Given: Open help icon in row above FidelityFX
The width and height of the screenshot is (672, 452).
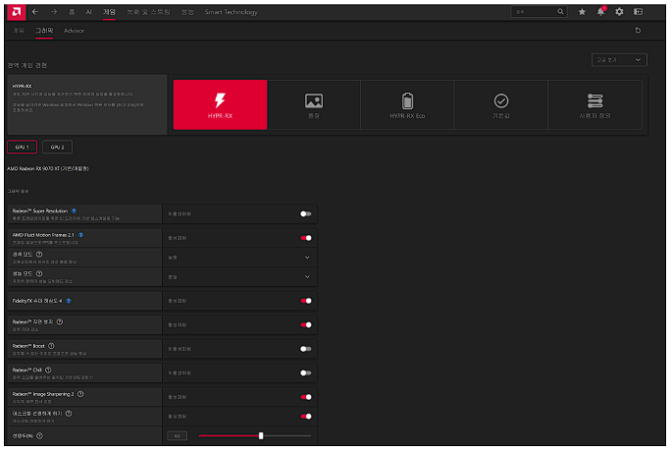Looking at the screenshot, I should pyautogui.click(x=39, y=273).
